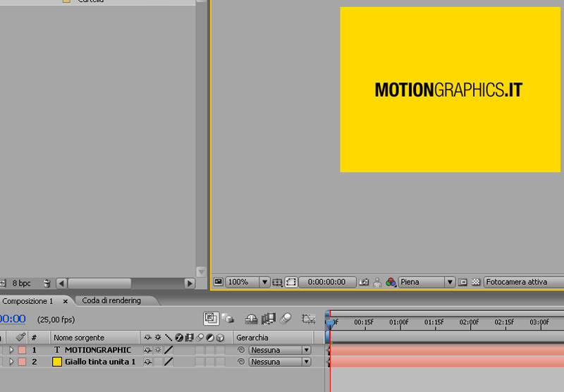The width and height of the screenshot is (564, 392).
Task: Click the label color of layer 2
Action: click(22, 362)
